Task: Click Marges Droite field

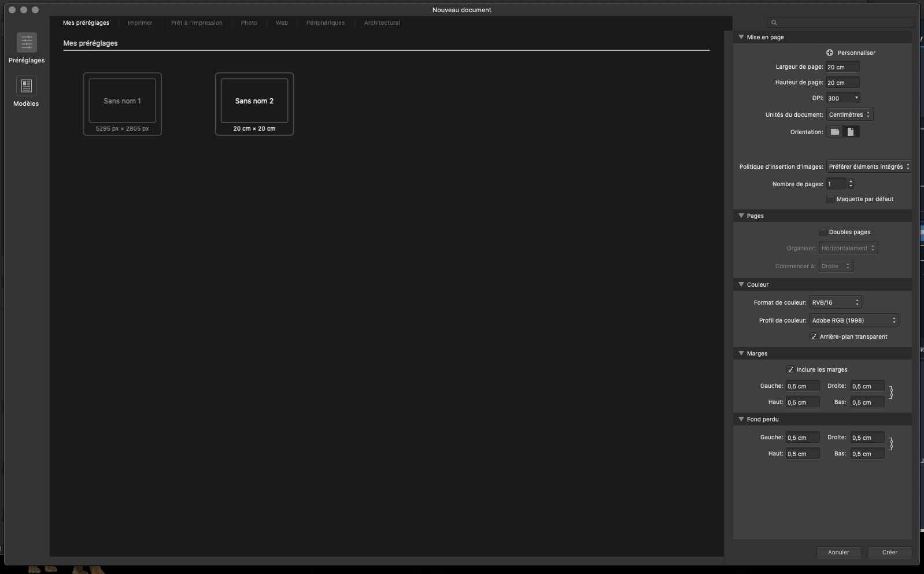Action: (x=867, y=386)
